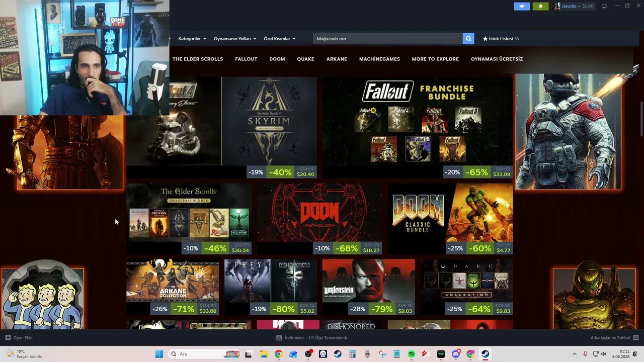Open the Davolta account dropdown

tap(571, 7)
